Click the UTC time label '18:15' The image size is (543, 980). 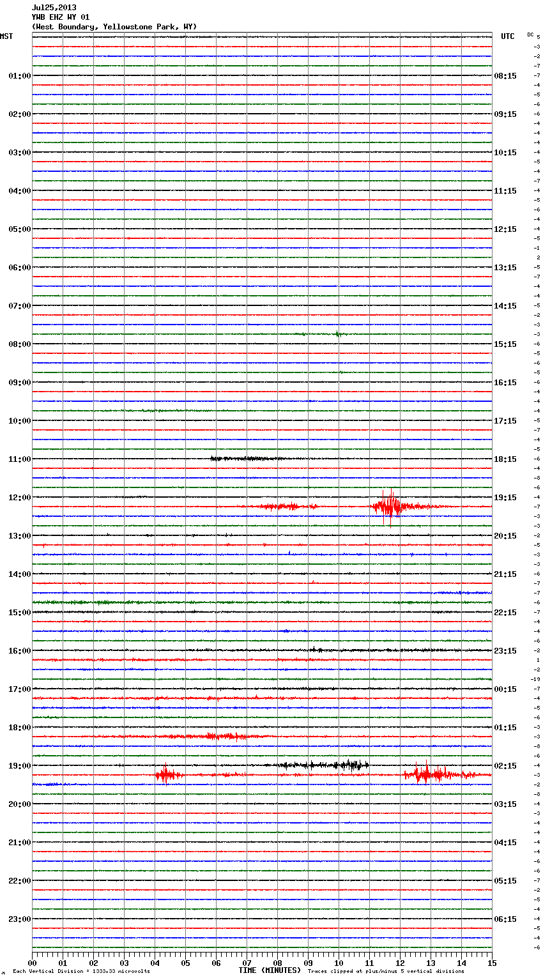click(x=505, y=459)
